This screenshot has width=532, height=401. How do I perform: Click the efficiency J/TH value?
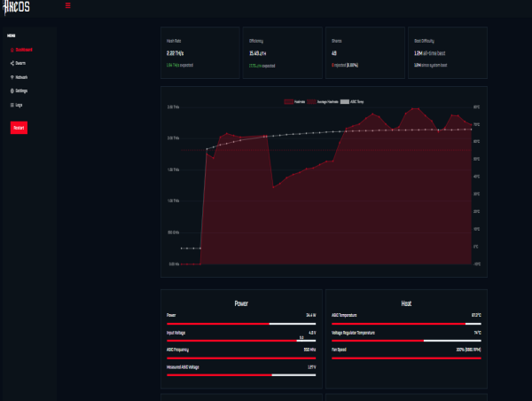point(257,53)
